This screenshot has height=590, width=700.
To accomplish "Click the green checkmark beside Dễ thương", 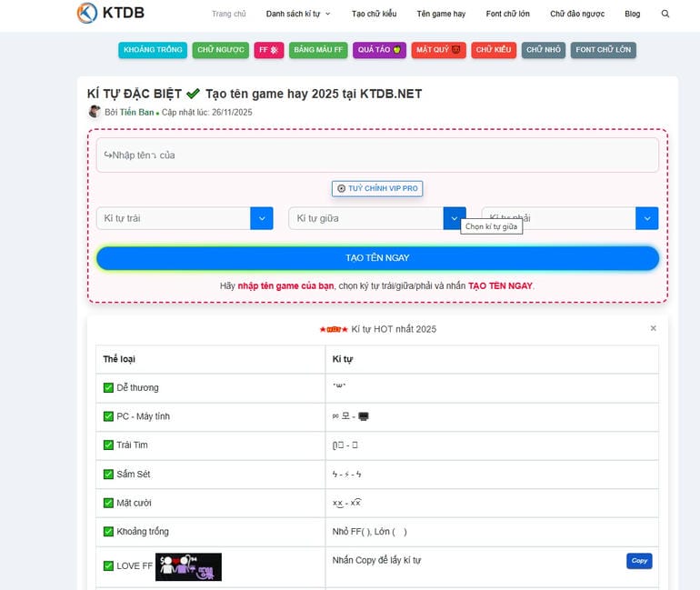I will [x=108, y=388].
